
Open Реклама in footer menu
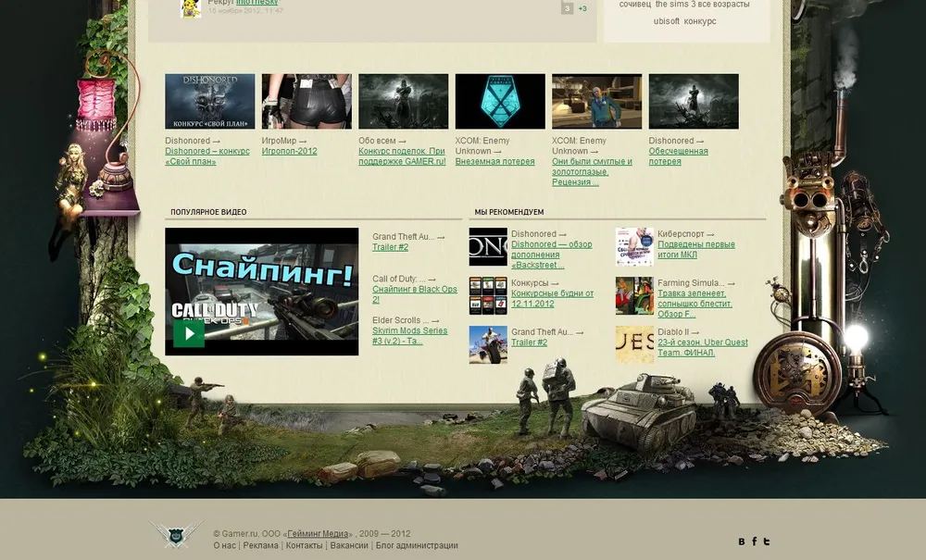coord(260,545)
